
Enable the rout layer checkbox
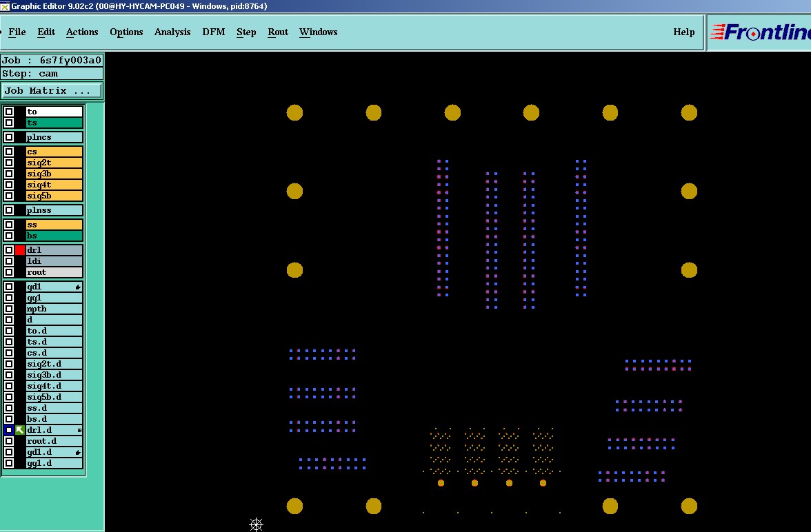click(x=9, y=272)
